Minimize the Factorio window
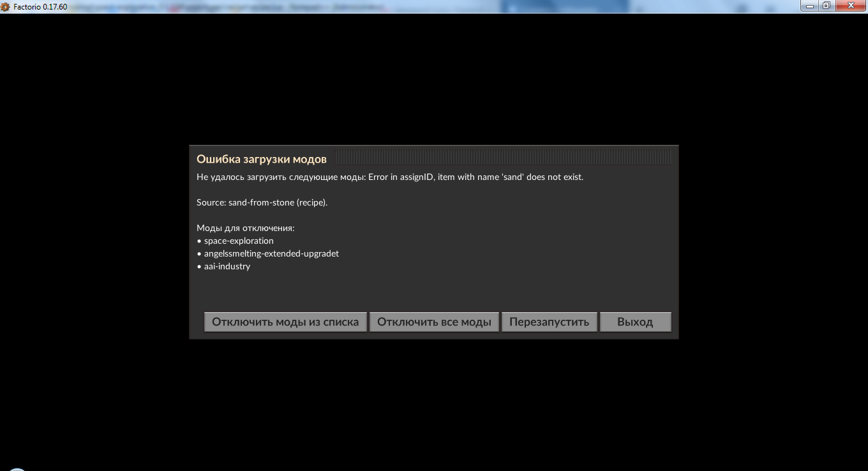 click(x=810, y=6)
